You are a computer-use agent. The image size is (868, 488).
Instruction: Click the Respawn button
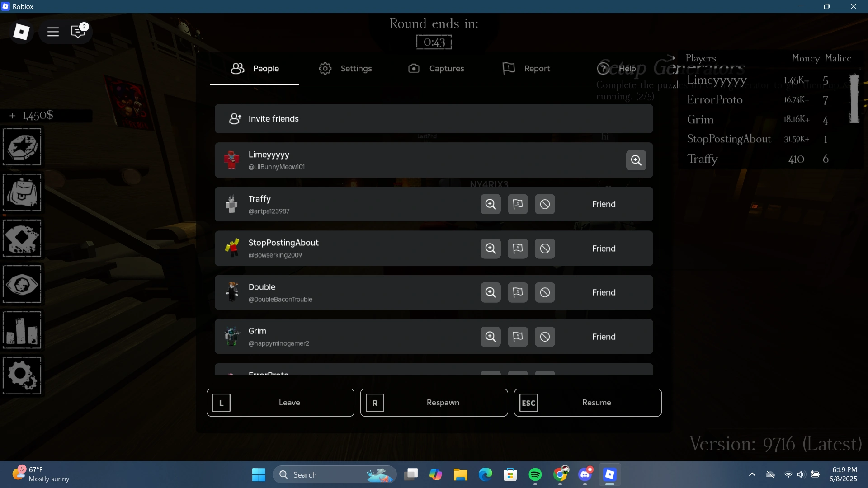tap(434, 403)
